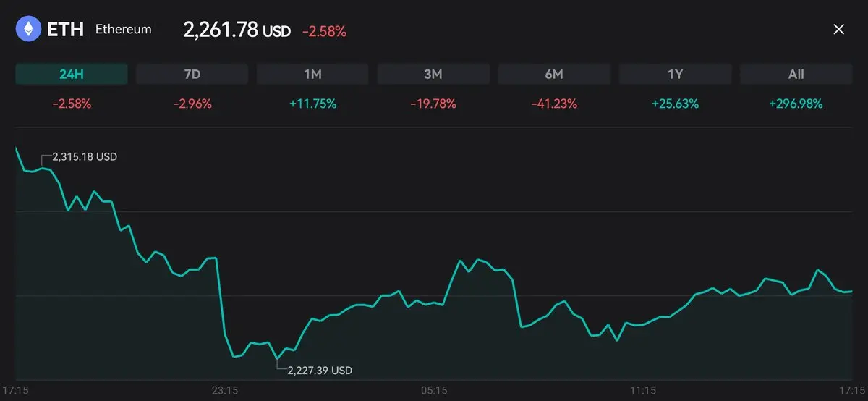
Task: Switch to the 1M time range tab
Action: (313, 74)
